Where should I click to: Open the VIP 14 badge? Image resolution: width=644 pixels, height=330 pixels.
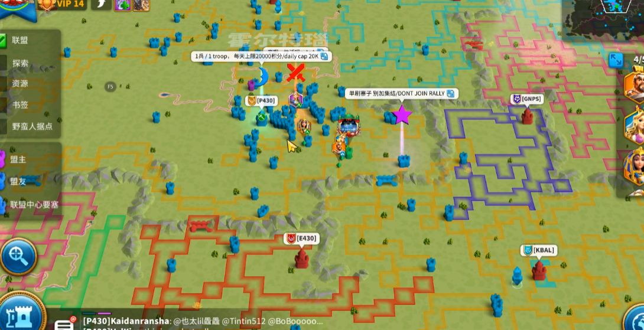pos(61,4)
